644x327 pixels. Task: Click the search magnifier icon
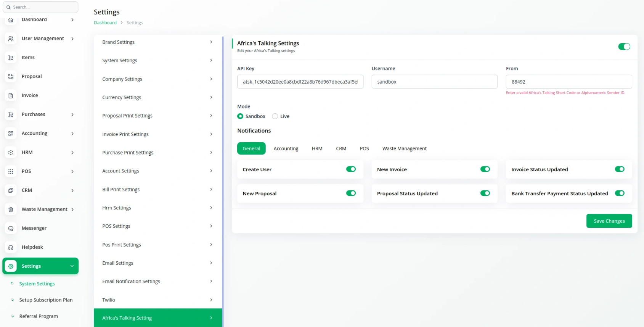(x=8, y=7)
